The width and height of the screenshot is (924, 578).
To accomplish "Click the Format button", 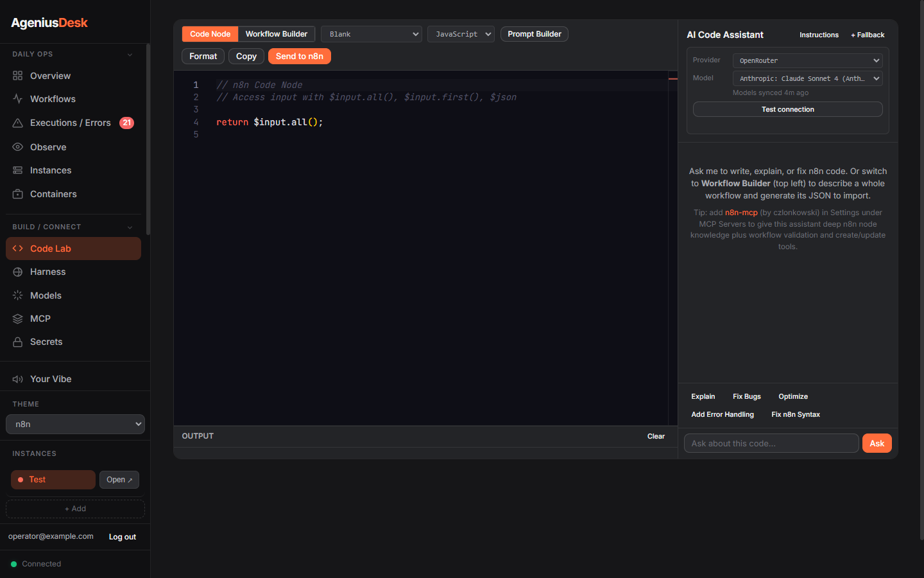I will 203,57.
